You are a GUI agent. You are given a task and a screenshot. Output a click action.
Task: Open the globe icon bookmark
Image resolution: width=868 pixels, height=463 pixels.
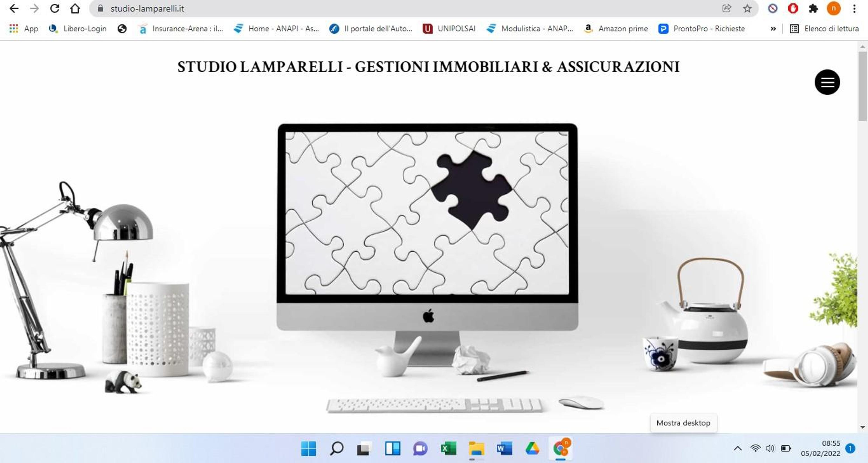pyautogui.click(x=122, y=29)
